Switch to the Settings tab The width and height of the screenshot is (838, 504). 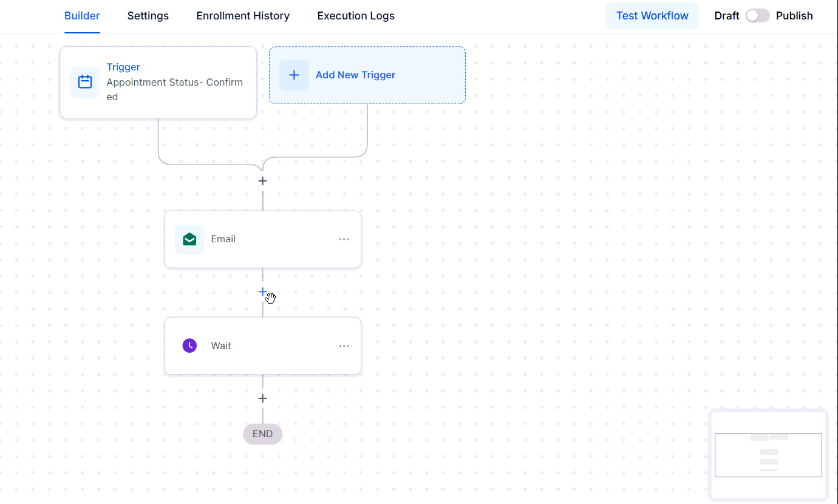tap(148, 16)
